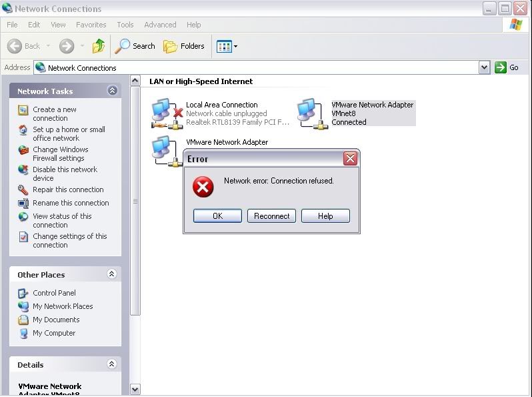Image resolution: width=532 pixels, height=397 pixels.
Task: Click the Create a new connection icon
Action: tap(23, 110)
